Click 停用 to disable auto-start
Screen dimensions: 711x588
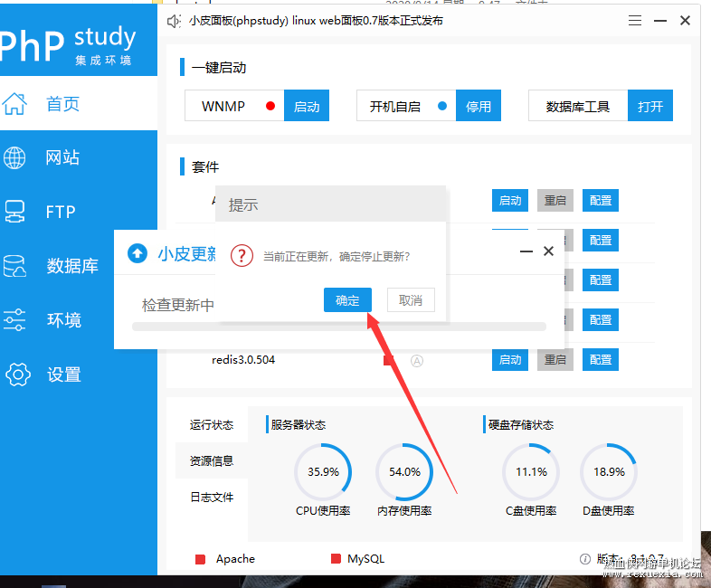point(479,106)
